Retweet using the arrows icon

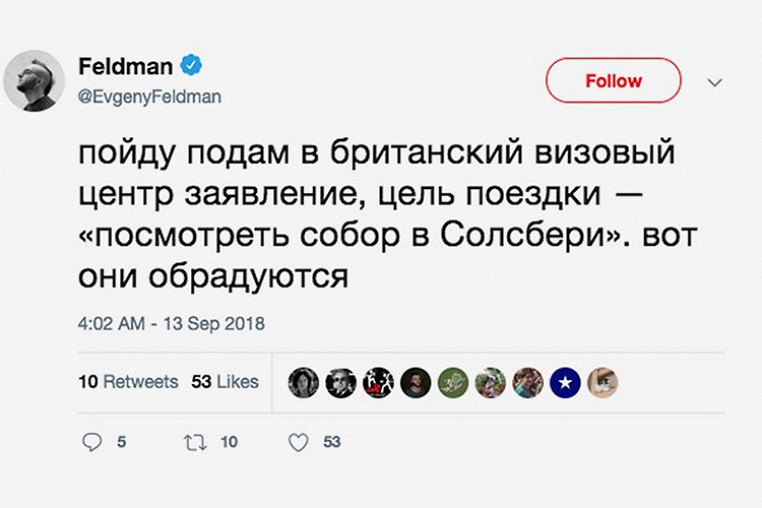pos(194,443)
